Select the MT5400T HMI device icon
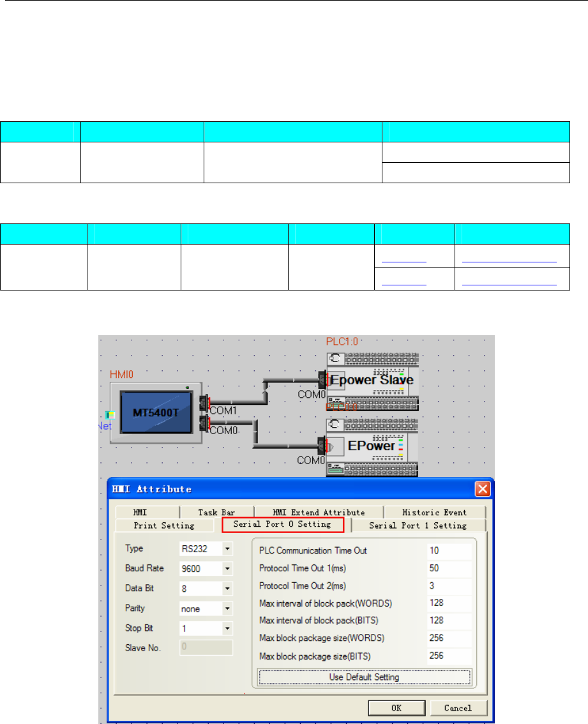The width and height of the screenshot is (588, 724). (x=156, y=412)
